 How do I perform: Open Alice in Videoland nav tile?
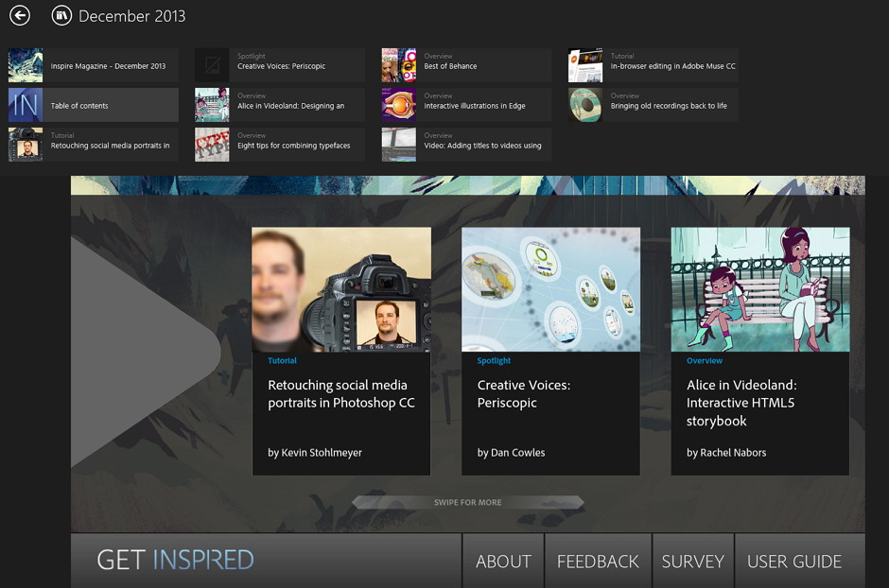click(280, 105)
